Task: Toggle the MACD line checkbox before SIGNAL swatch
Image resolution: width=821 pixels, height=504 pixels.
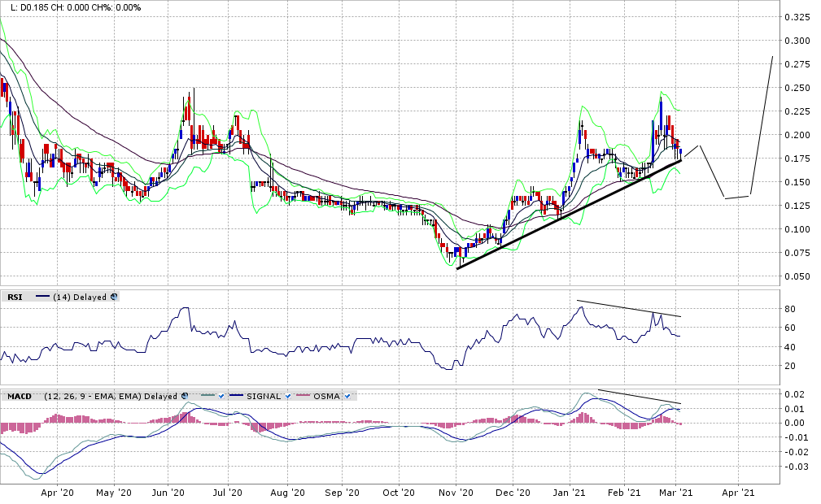Action: [x=221, y=396]
